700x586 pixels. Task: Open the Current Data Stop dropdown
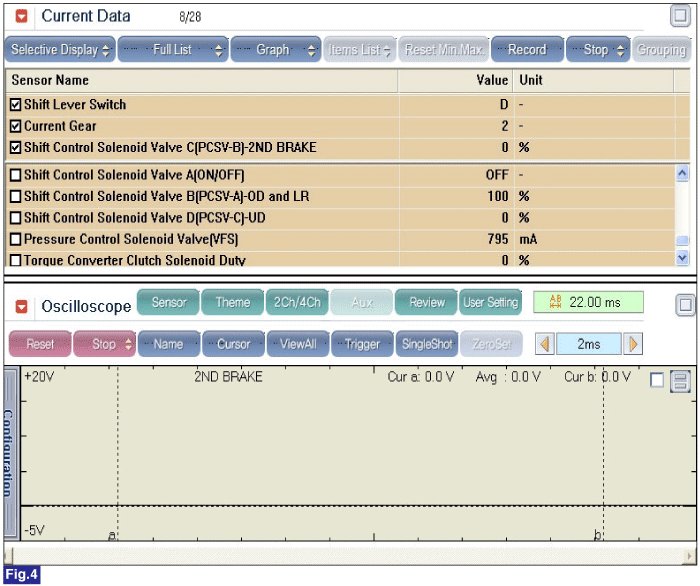[x=598, y=50]
